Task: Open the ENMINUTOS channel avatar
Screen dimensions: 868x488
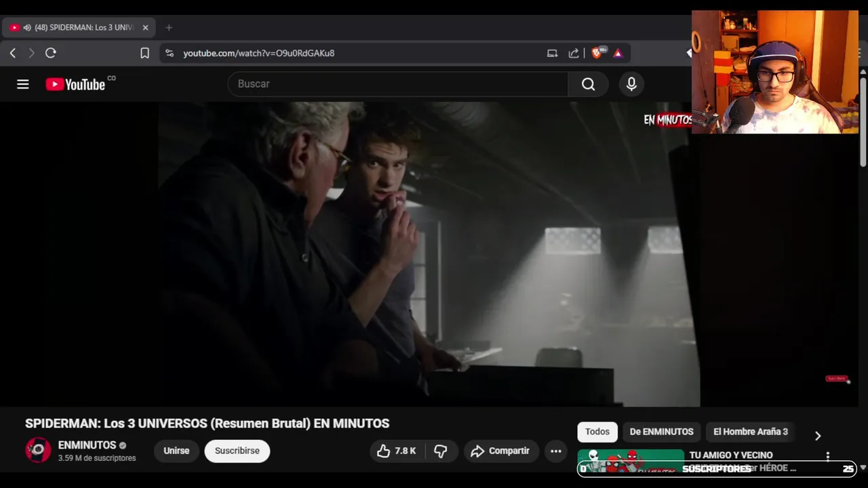Action: tap(38, 450)
